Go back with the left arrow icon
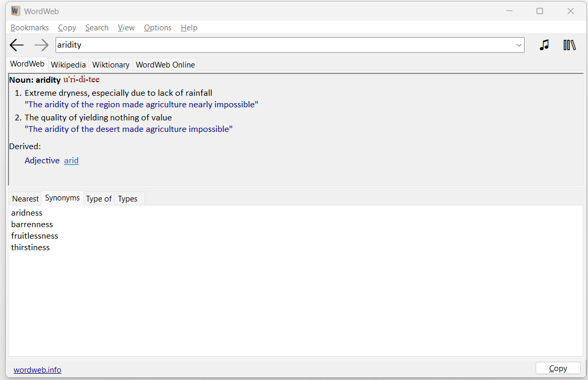 (x=16, y=46)
